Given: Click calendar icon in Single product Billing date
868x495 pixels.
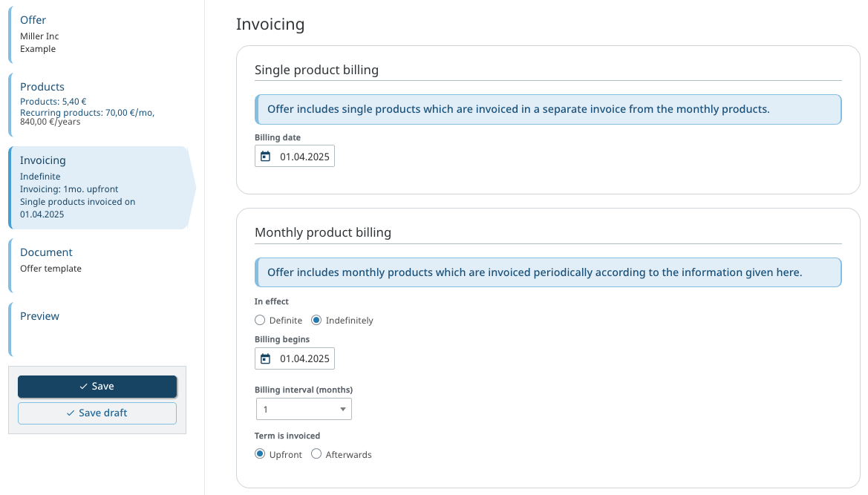Looking at the screenshot, I should 266,157.
